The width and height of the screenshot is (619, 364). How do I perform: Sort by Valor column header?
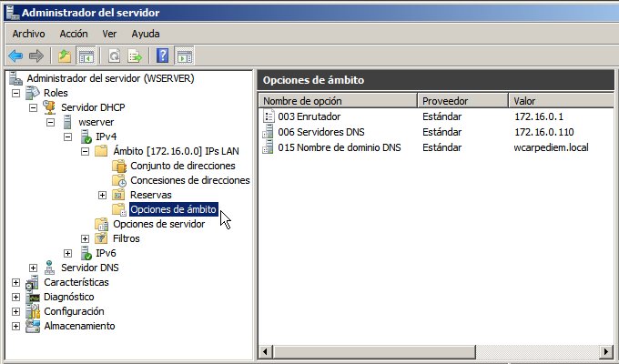(561, 101)
